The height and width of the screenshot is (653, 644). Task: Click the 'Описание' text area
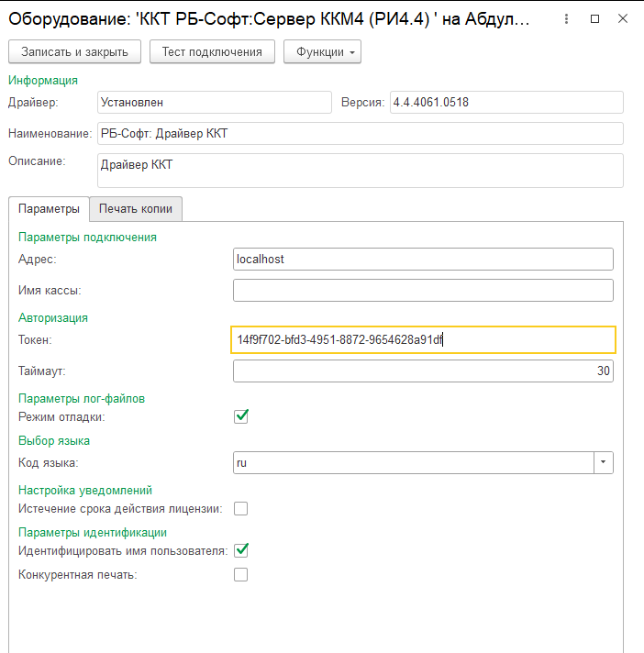point(361,171)
